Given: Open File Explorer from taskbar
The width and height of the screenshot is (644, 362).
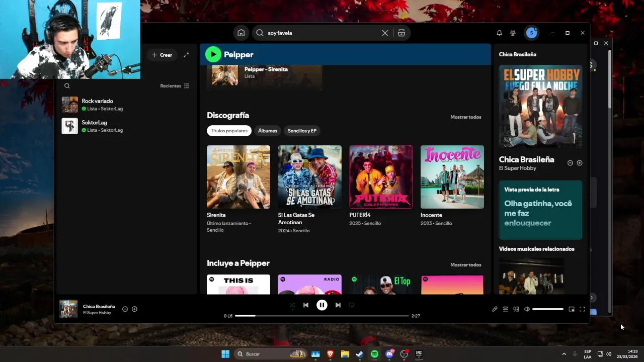Looking at the screenshot, I should [345, 354].
